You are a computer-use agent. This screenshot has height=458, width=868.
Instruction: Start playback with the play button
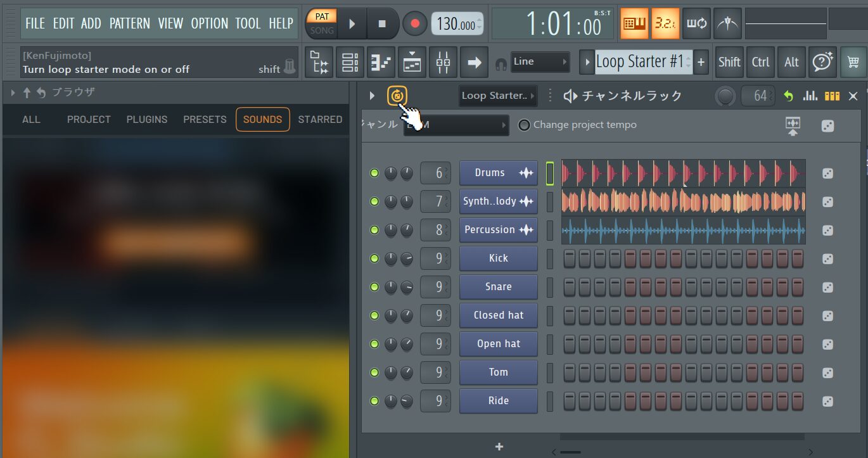(352, 24)
